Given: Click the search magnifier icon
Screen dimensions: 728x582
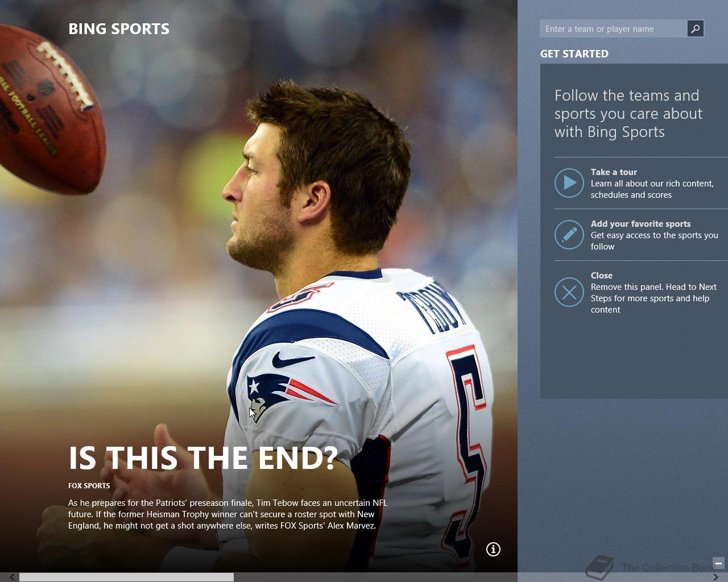Looking at the screenshot, I should coord(695,28).
